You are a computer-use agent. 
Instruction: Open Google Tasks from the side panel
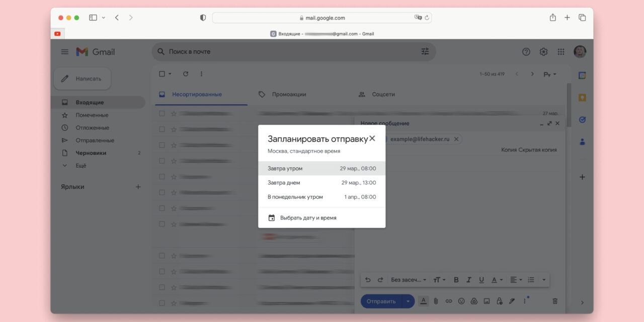[x=581, y=120]
